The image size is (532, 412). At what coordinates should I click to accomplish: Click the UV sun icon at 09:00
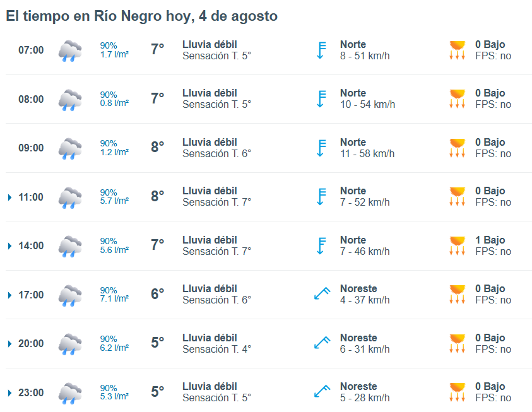(457, 148)
